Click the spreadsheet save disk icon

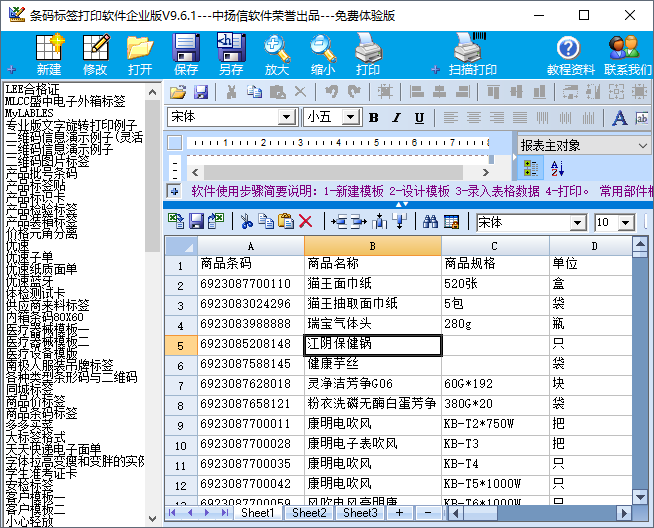[196, 221]
